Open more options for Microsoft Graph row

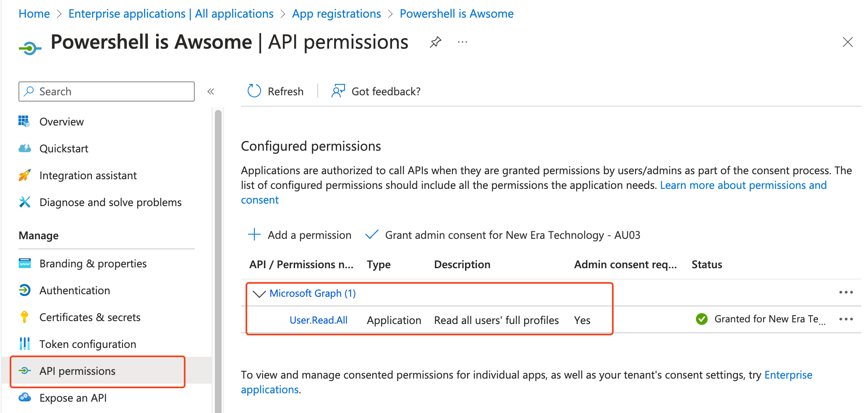pyautogui.click(x=846, y=292)
